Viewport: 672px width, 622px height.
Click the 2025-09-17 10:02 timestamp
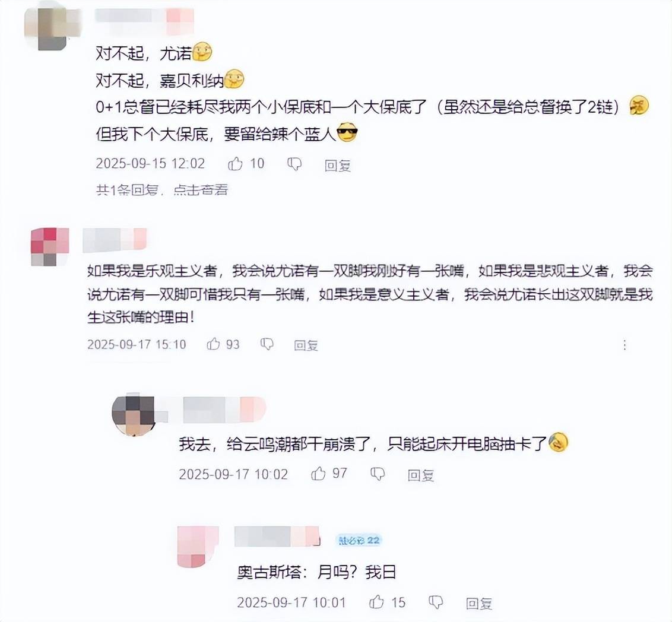(233, 474)
